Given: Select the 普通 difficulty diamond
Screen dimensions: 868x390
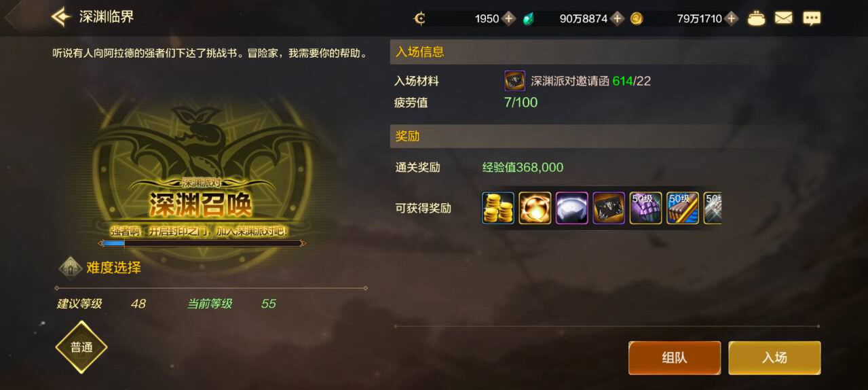Looking at the screenshot, I should (81, 347).
